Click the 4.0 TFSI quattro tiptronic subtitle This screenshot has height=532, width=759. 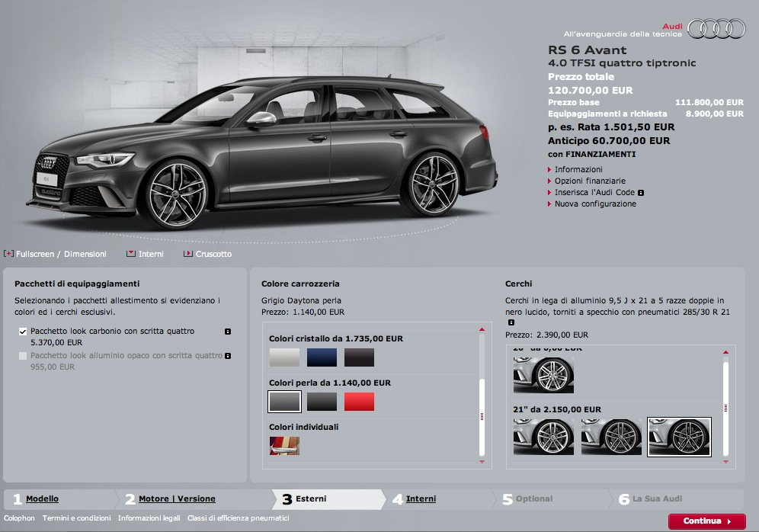pyautogui.click(x=622, y=63)
